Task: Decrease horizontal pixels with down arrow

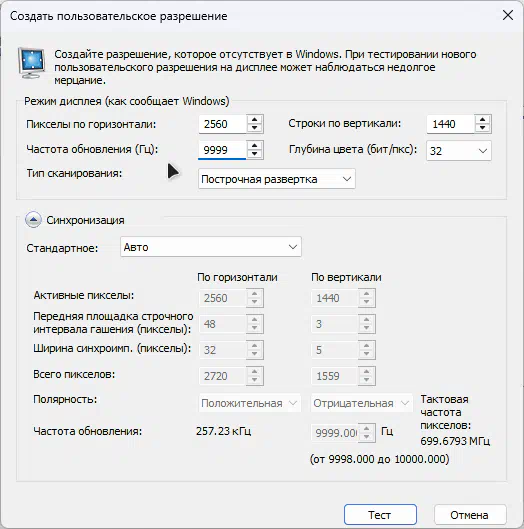Action: tap(254, 128)
